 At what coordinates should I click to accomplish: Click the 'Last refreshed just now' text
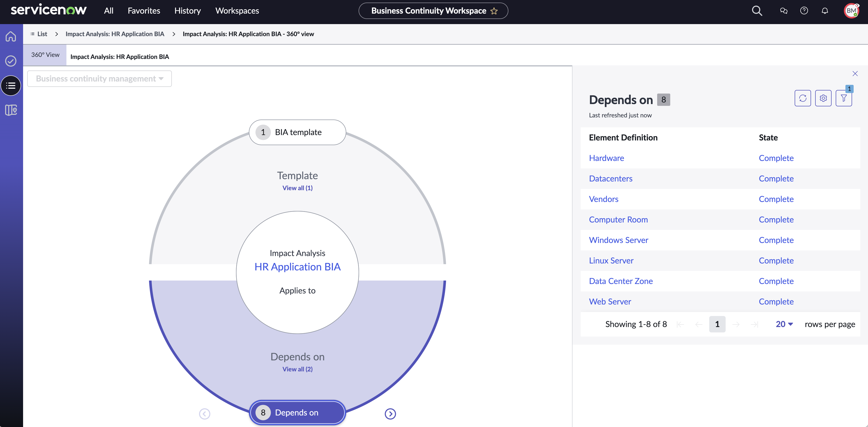620,115
